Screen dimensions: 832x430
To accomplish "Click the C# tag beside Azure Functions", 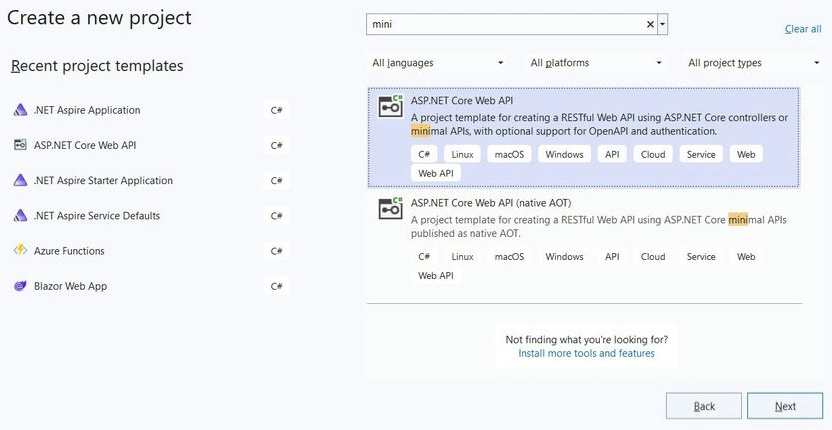I will tap(276, 251).
